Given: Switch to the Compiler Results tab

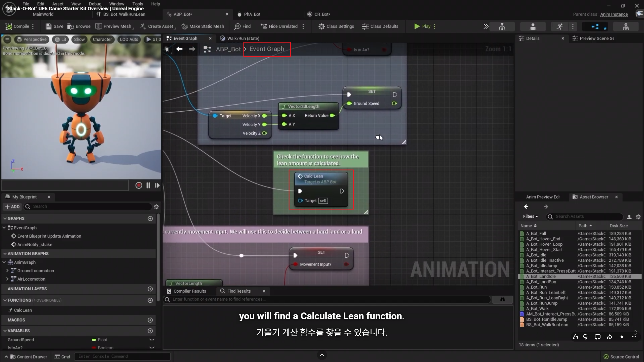Looking at the screenshot, I should [x=186, y=291].
